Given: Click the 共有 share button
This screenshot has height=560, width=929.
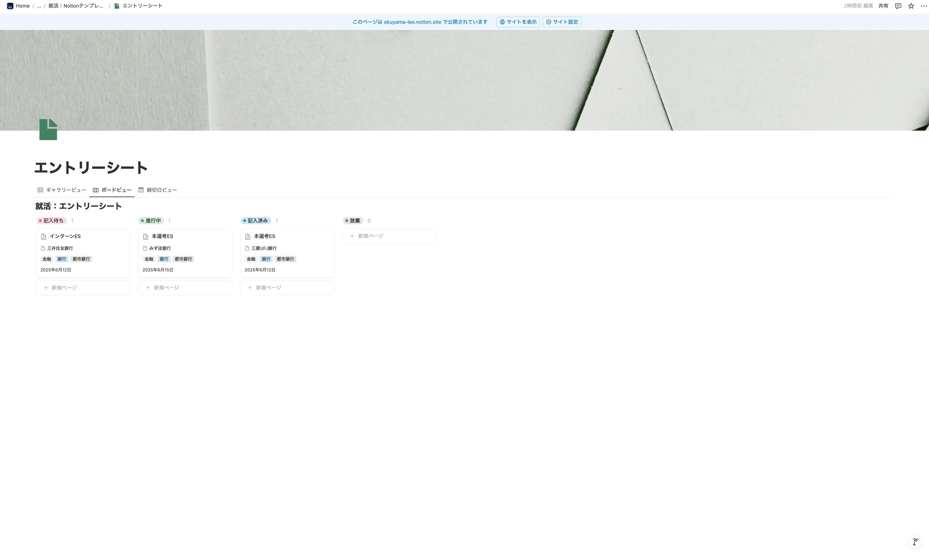Looking at the screenshot, I should tap(884, 6).
